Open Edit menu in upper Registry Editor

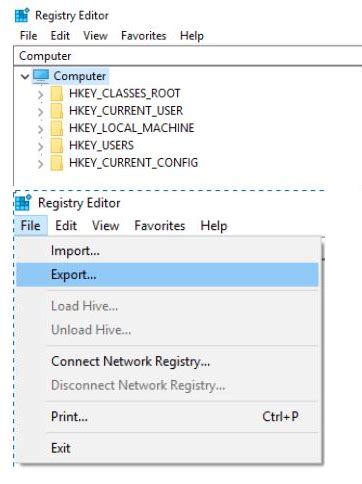tap(60, 36)
